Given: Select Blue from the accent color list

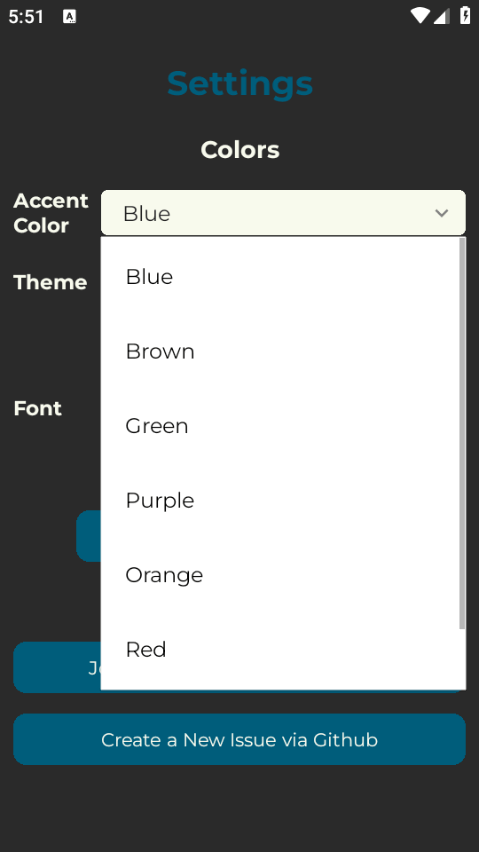Looking at the screenshot, I should pos(280,277).
